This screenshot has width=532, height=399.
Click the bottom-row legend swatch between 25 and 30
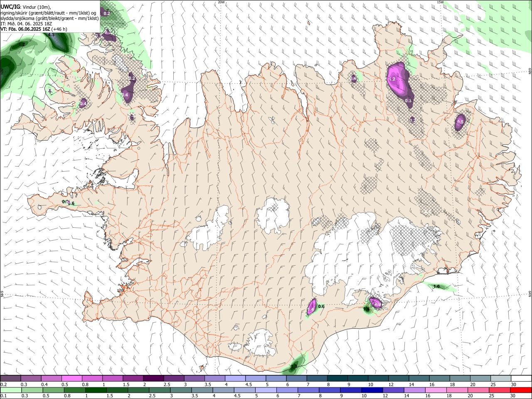tap(499, 390)
